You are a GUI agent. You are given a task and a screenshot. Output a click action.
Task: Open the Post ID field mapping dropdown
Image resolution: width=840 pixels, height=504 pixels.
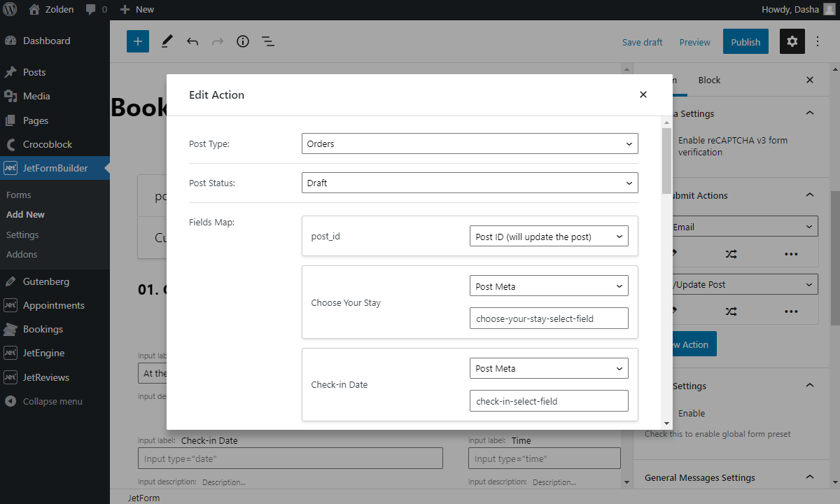(549, 236)
